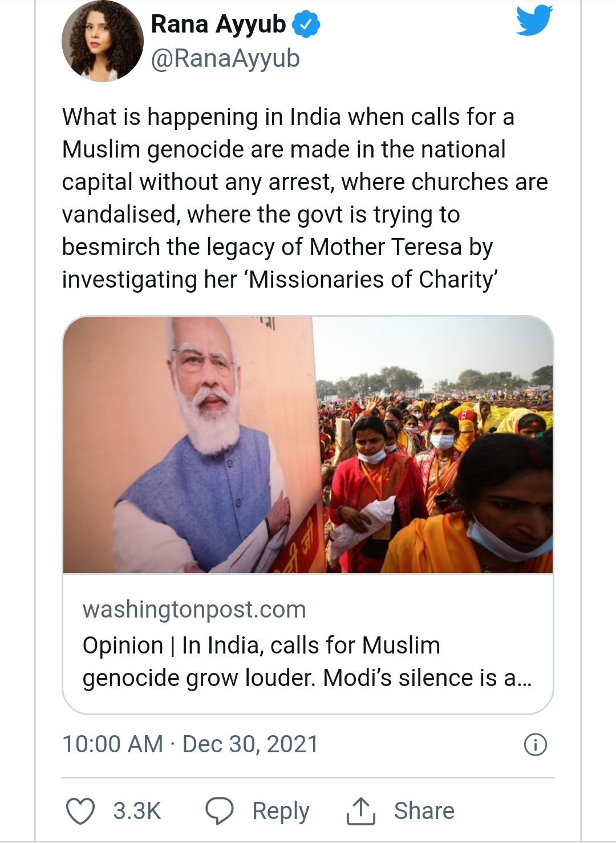Click the share upload arrow icon
Viewport: 616px width, 843px height.
click(x=360, y=811)
